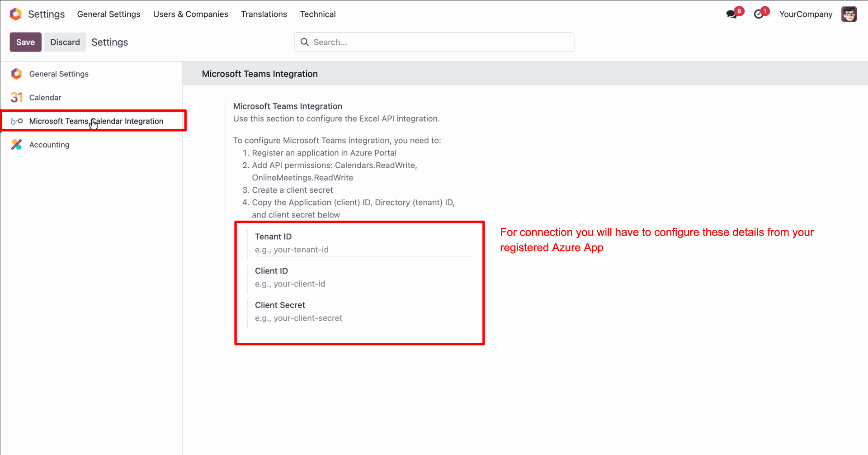Viewport: 868px width, 455px height.
Task: Open the Translations menu
Action: (x=264, y=14)
